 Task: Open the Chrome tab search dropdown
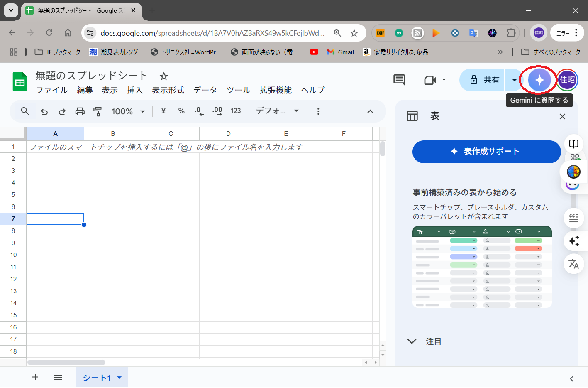click(11, 10)
